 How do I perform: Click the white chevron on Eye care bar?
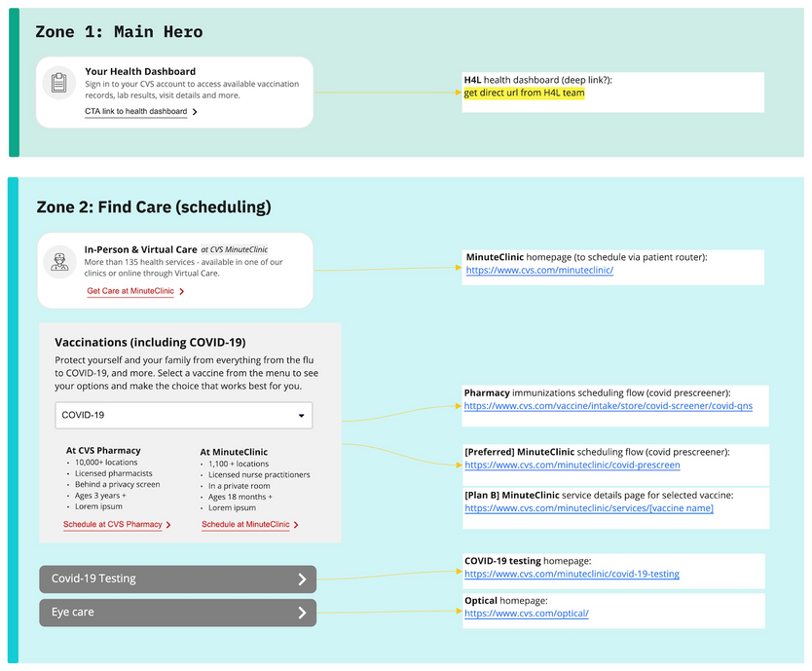(x=303, y=613)
